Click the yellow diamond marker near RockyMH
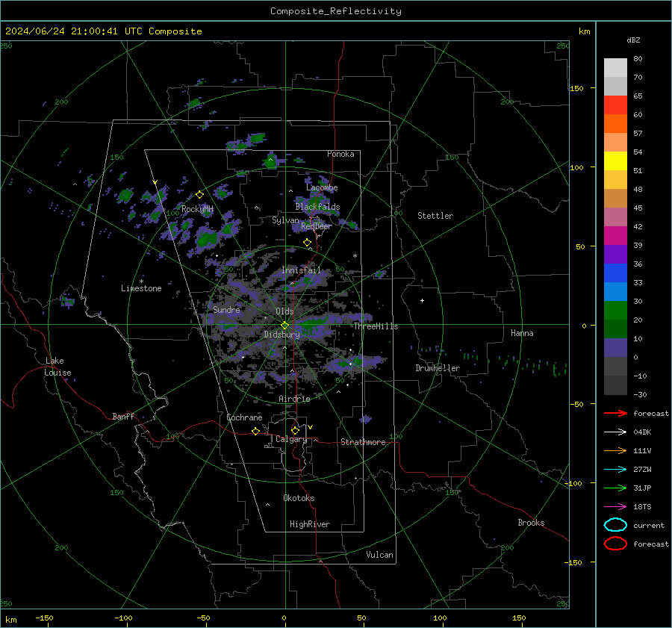672x628 pixels. pyautogui.click(x=199, y=195)
